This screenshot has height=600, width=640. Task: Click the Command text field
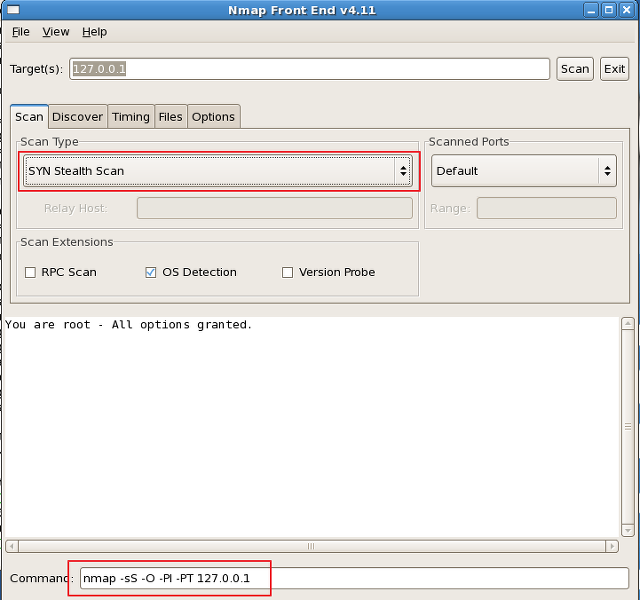[354, 578]
